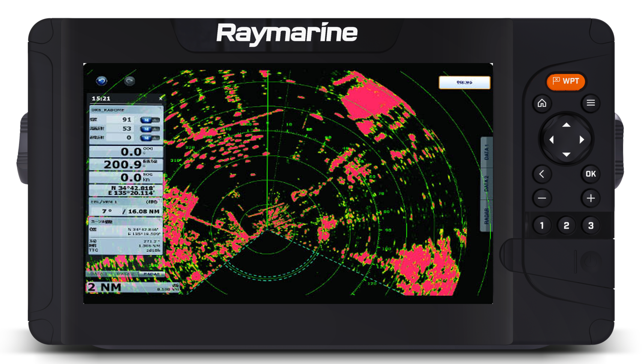
Task: Hit programmable key 2
Action: pos(566,226)
